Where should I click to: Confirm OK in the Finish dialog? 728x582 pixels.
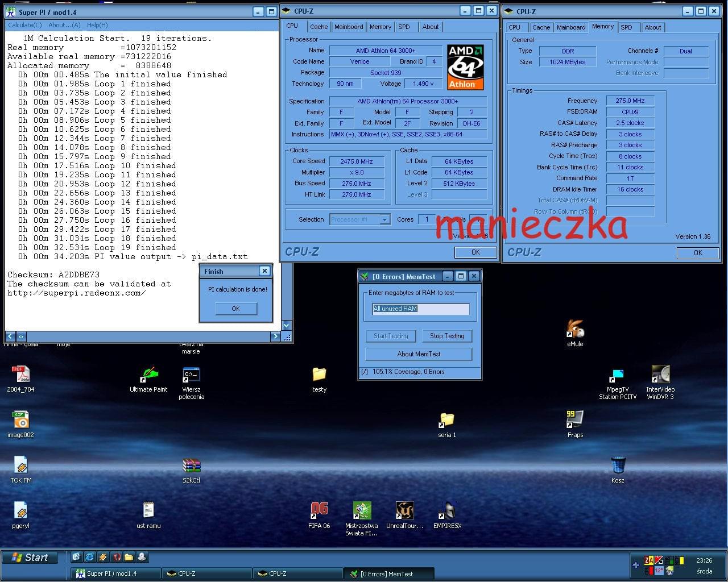tap(236, 309)
